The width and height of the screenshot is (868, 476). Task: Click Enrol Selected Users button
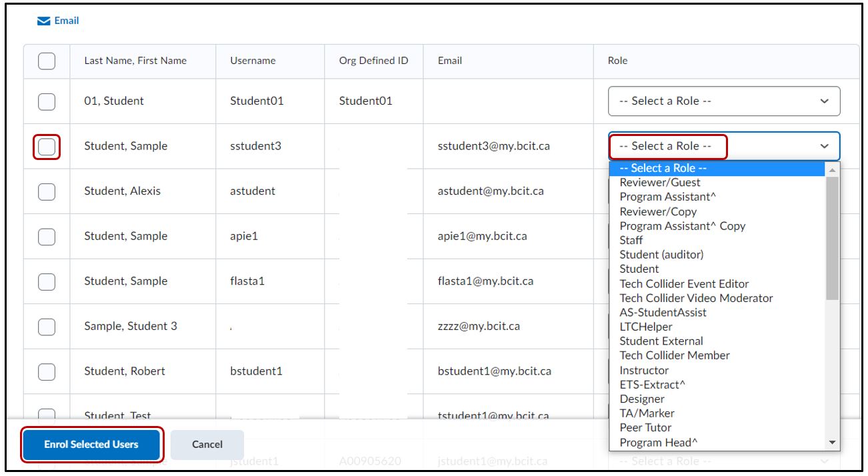91,445
